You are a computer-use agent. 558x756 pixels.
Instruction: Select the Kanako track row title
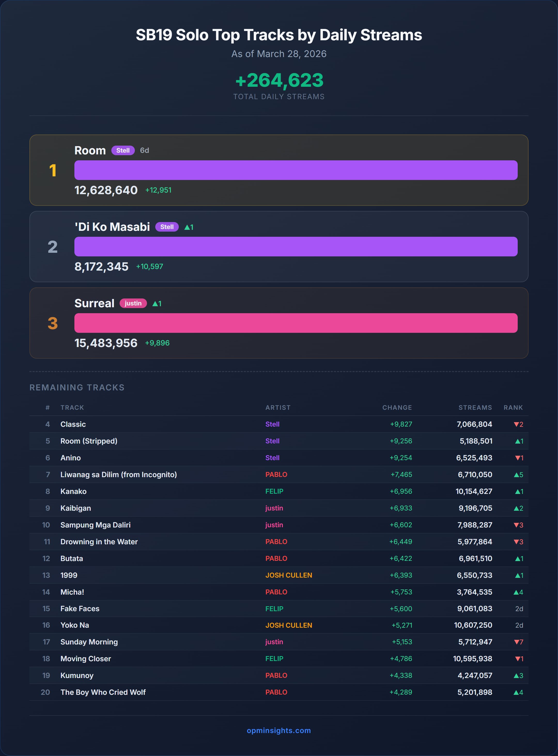pyautogui.click(x=73, y=491)
